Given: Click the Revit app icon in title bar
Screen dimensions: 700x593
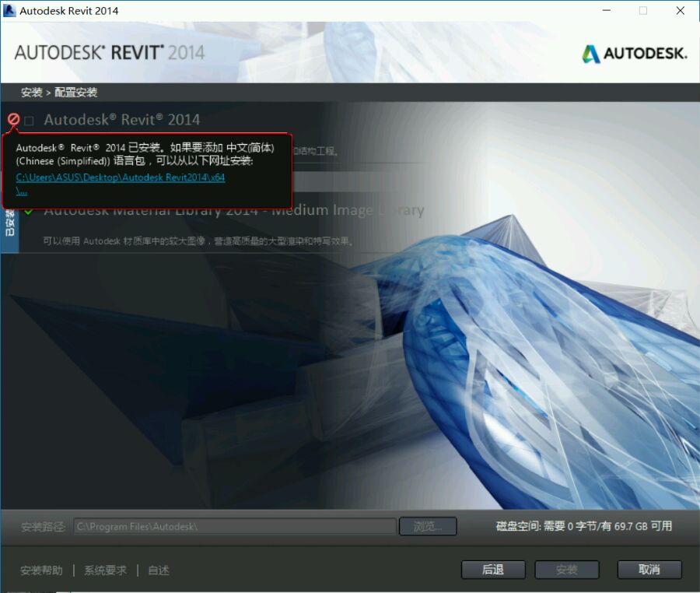Looking at the screenshot, I should [9, 10].
